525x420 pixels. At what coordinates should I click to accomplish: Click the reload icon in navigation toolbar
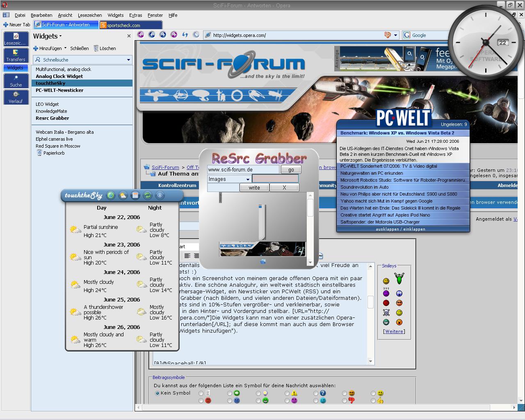[x=185, y=35]
